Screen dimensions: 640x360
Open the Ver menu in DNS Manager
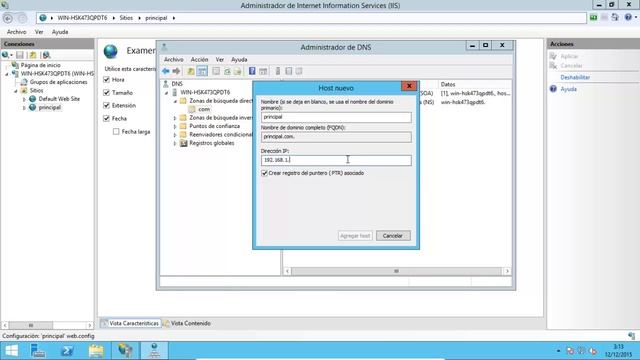tap(220, 60)
